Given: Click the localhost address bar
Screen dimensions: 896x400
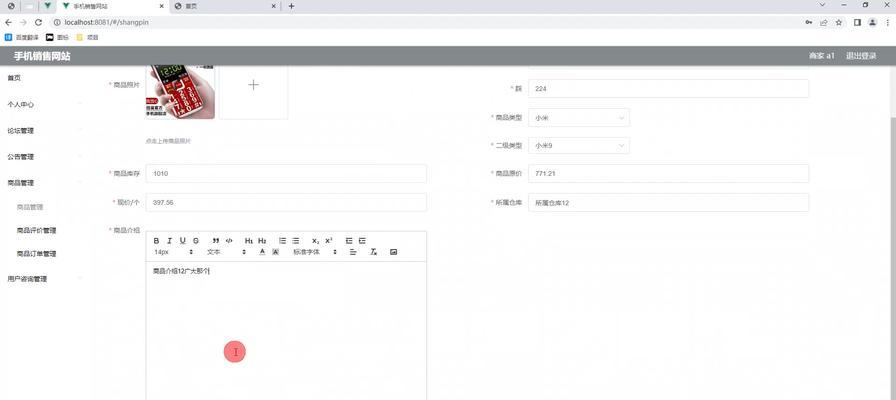Looking at the screenshot, I should click(423, 22).
